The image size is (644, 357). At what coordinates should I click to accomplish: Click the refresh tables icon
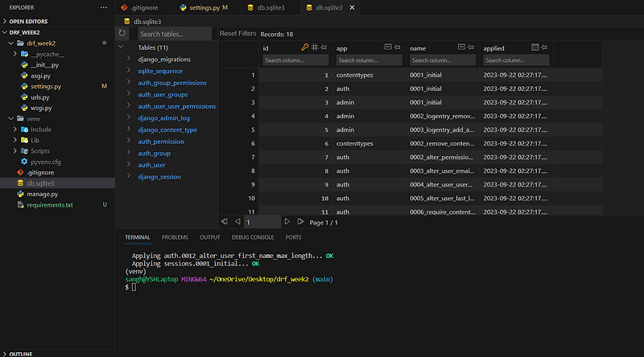[122, 34]
